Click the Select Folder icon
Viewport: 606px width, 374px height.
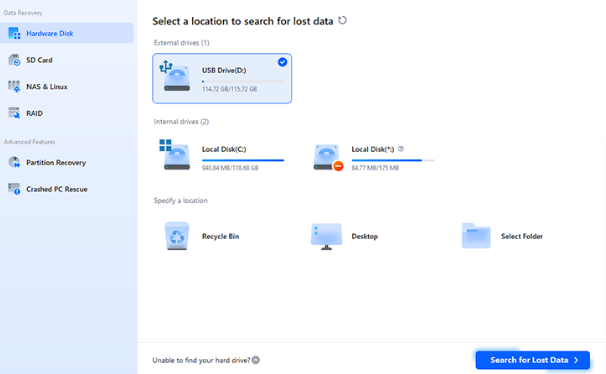point(476,236)
